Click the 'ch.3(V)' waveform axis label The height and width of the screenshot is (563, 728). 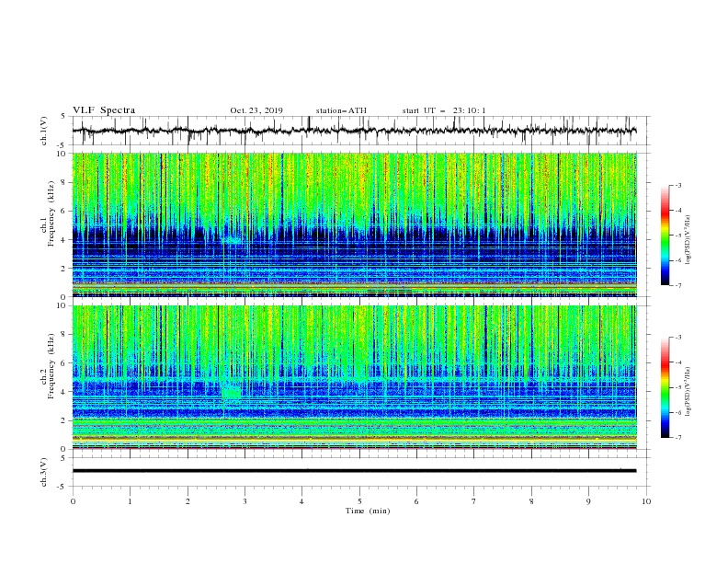click(44, 472)
